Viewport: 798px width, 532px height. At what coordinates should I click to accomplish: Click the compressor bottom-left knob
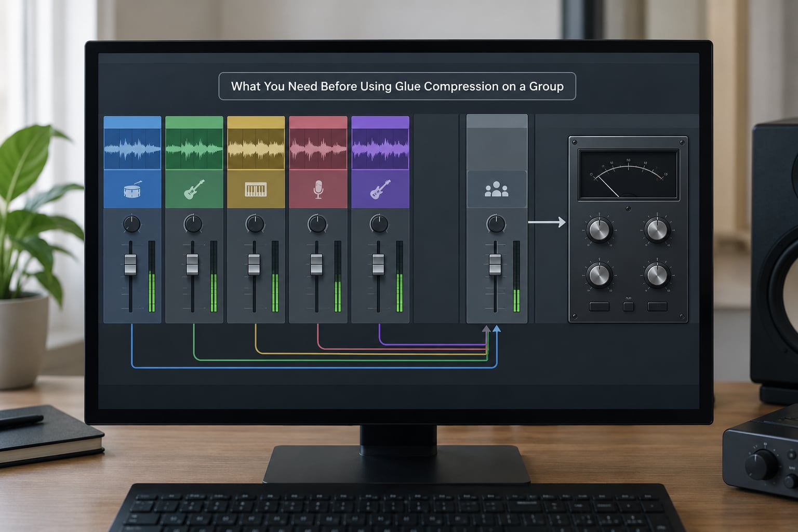click(x=599, y=275)
